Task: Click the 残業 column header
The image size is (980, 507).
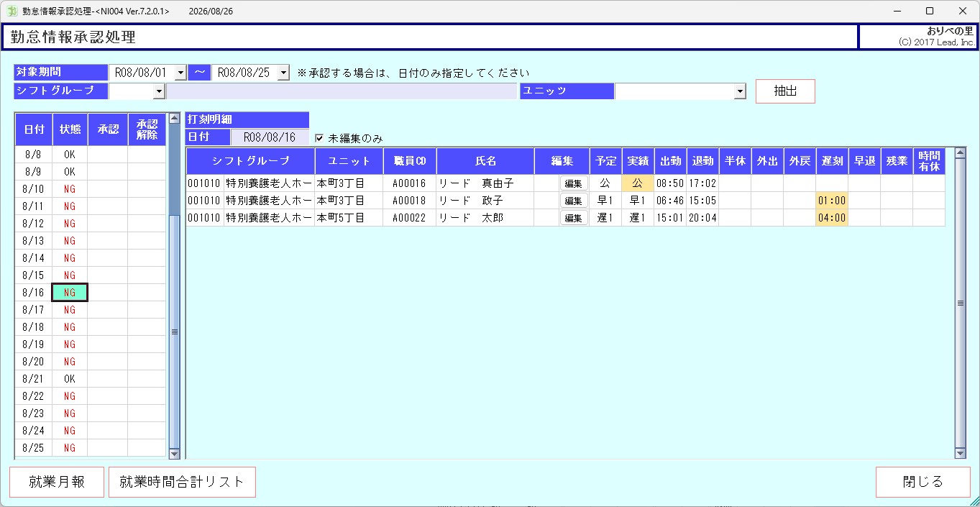Action: coord(897,161)
